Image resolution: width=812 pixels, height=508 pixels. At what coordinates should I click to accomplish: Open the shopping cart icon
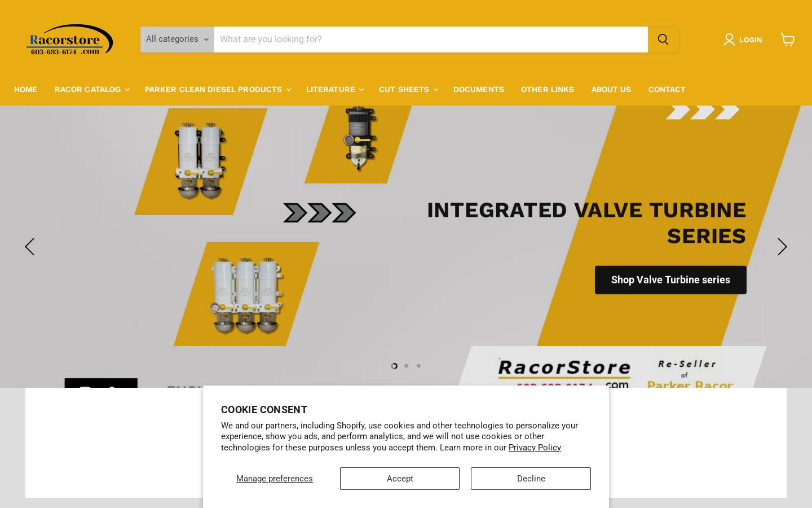tap(788, 40)
